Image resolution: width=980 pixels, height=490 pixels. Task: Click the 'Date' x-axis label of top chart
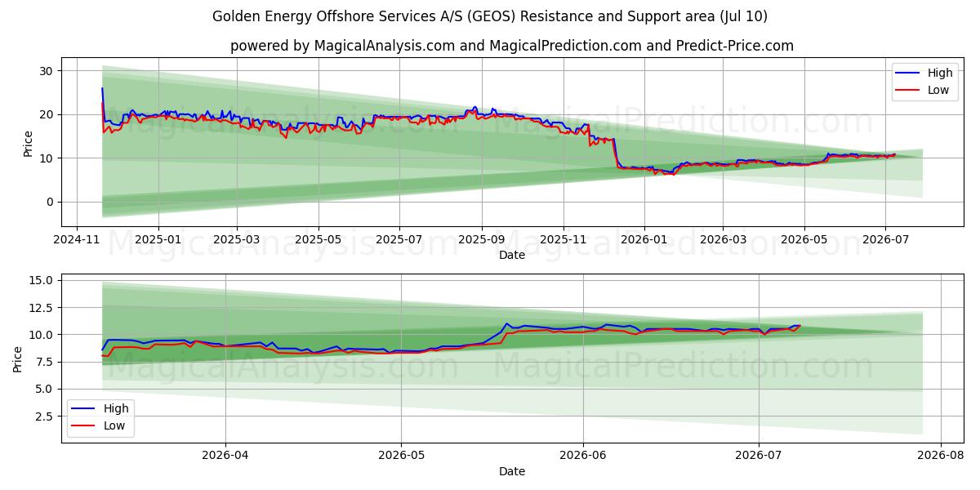click(512, 255)
